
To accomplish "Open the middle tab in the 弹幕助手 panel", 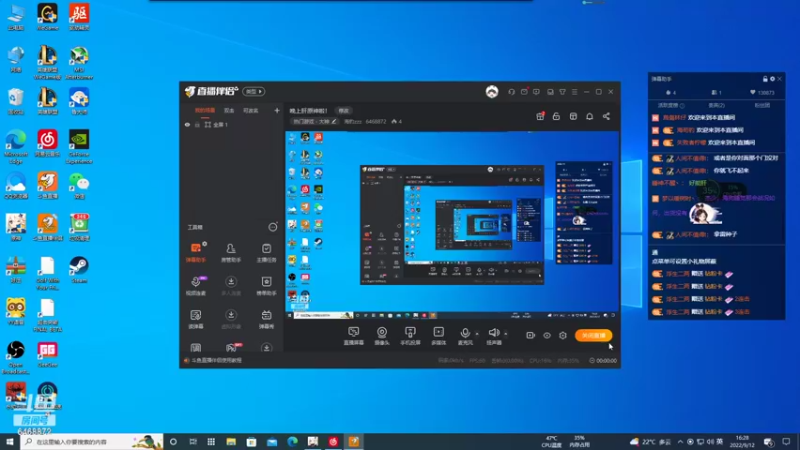I will (716, 106).
